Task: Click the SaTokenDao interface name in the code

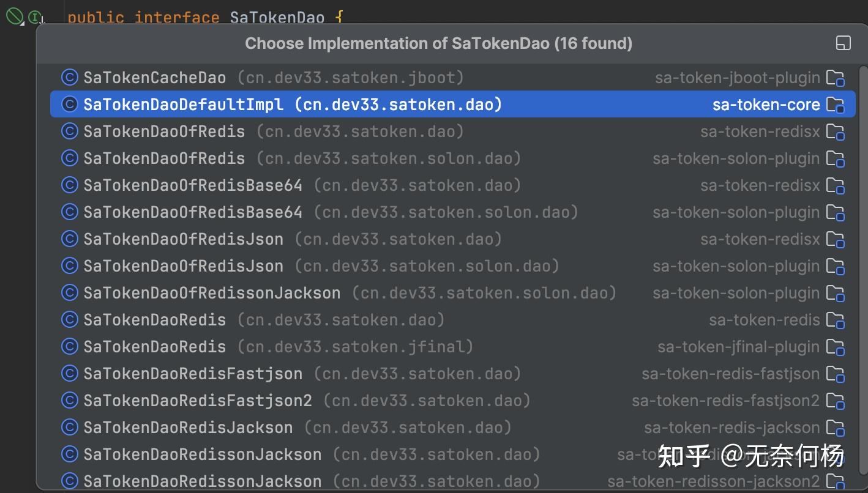Action: (277, 17)
